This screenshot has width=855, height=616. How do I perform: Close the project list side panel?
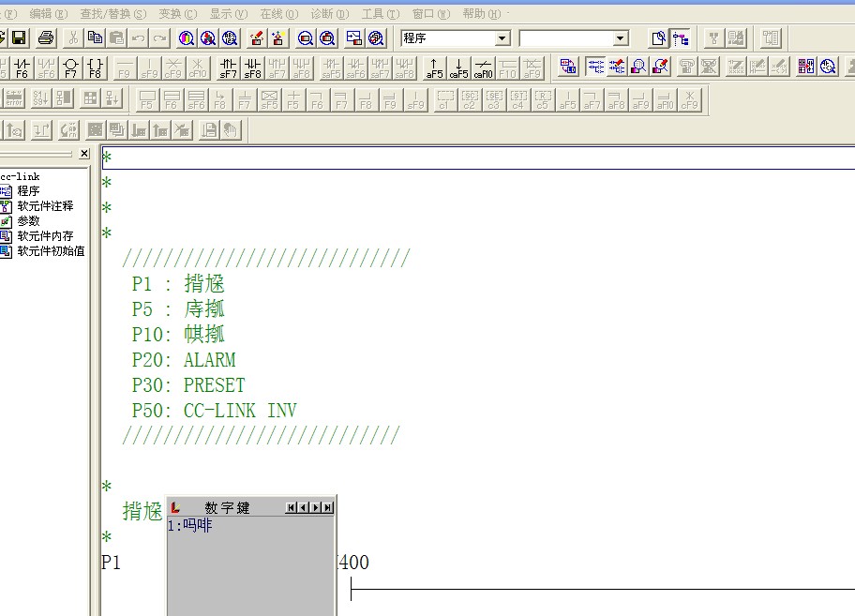click(x=84, y=154)
